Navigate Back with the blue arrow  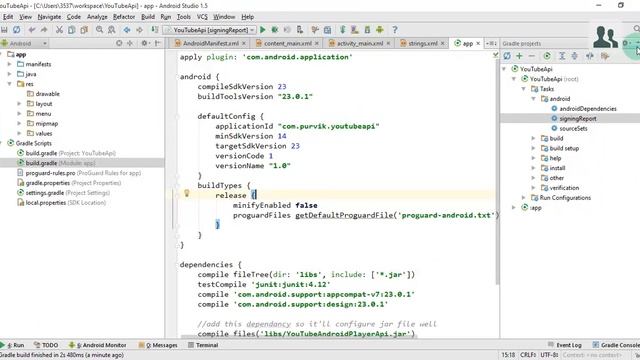coord(127,30)
